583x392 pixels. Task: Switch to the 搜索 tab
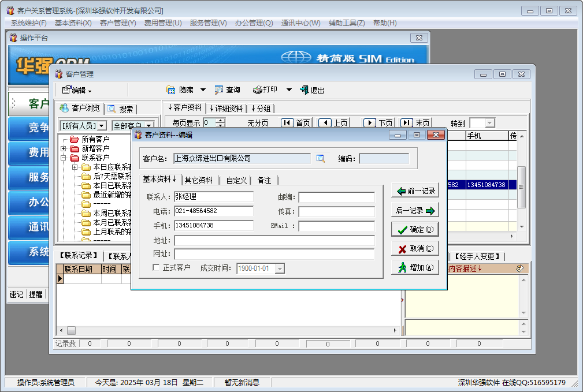tap(120, 109)
